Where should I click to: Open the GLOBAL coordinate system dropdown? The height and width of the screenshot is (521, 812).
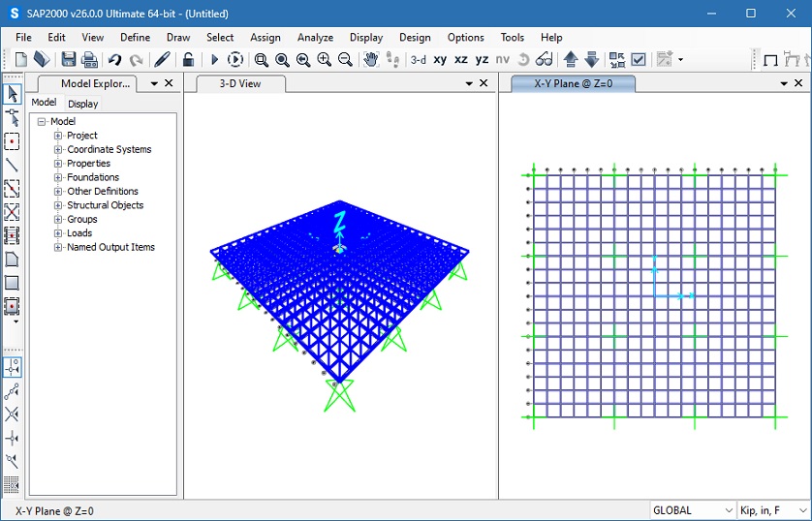click(693, 510)
